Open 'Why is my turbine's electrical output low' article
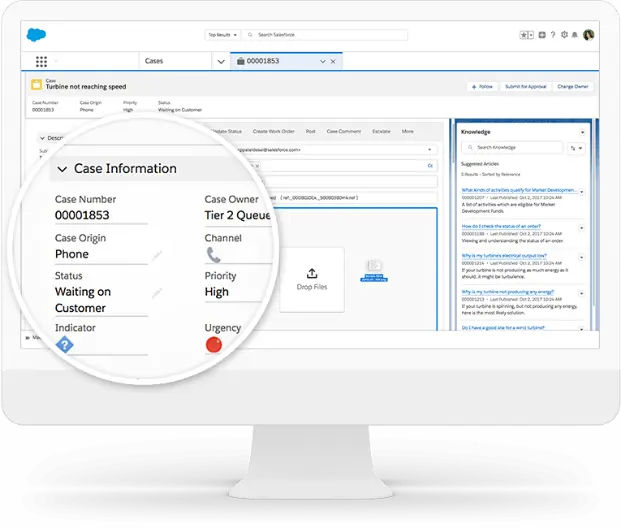This screenshot has height=528, width=621. point(504,255)
